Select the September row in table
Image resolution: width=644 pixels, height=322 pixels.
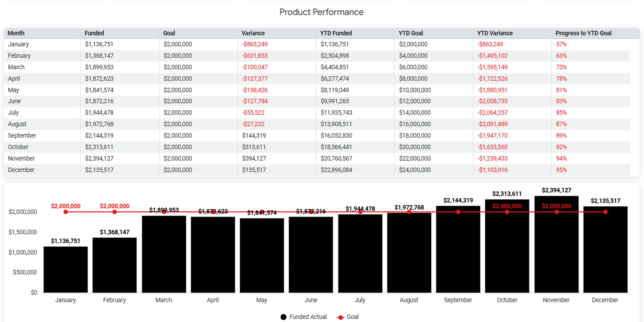tap(22, 136)
